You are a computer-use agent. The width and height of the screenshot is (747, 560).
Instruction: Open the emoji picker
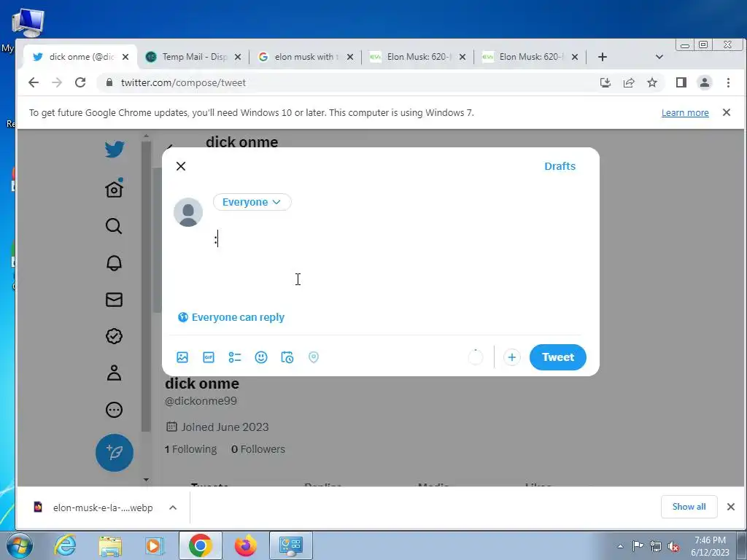pyautogui.click(x=261, y=357)
